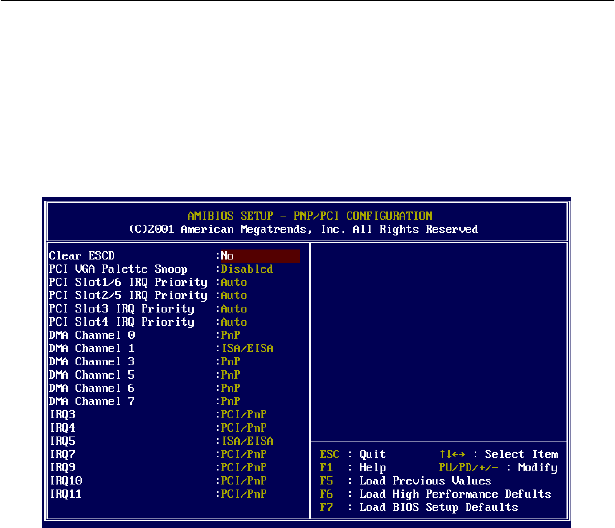This screenshot has height=528, width=615.
Task: Click the IRQ4 label
Action: pyautogui.click(x=62, y=428)
